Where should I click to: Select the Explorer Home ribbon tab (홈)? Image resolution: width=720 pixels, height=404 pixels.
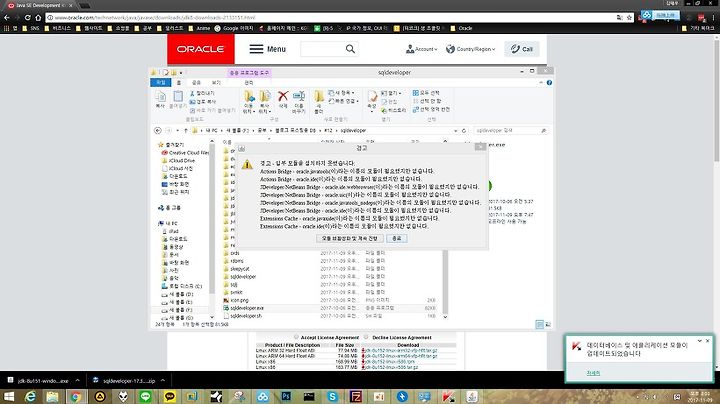pyautogui.click(x=179, y=83)
